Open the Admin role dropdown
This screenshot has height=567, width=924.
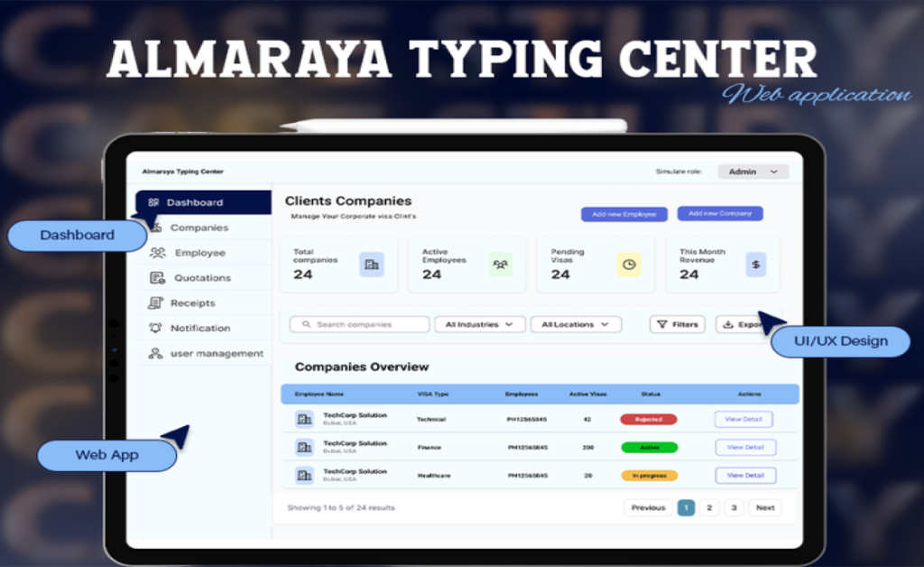[x=753, y=172]
